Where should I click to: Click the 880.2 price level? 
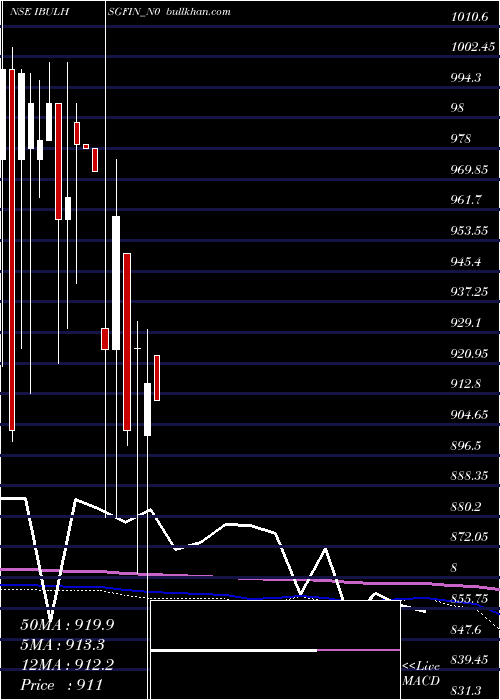point(466,507)
